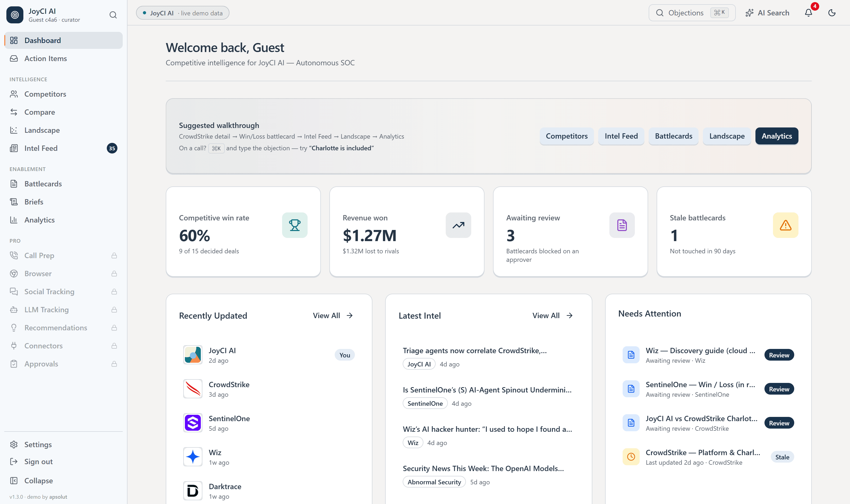Select the Analytics walkthrough chip
This screenshot has width=850, height=504.
(777, 136)
